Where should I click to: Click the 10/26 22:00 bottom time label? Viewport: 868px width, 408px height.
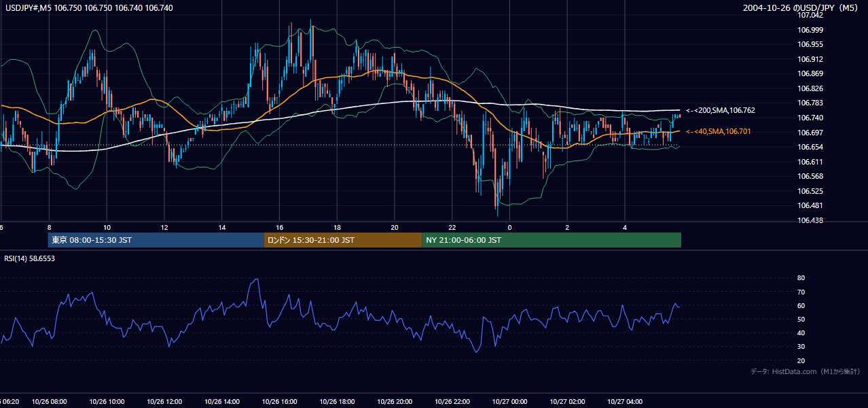(452, 401)
